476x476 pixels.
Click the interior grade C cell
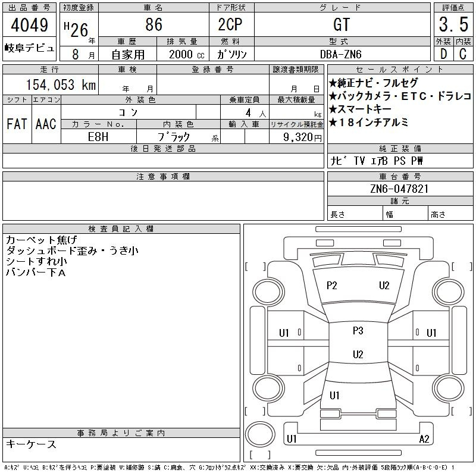pos(463,54)
